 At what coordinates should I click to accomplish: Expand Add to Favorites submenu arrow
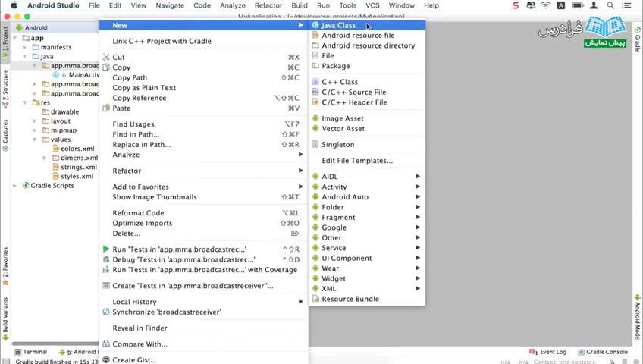[300, 187]
